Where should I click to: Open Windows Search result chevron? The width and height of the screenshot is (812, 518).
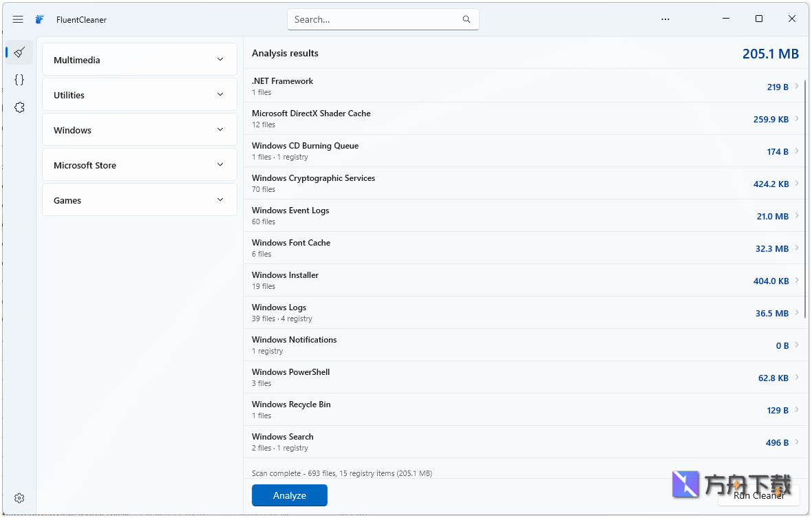pos(796,442)
